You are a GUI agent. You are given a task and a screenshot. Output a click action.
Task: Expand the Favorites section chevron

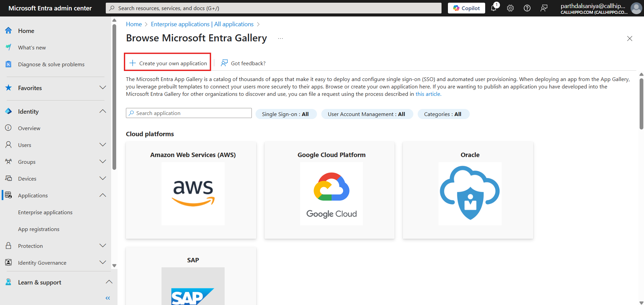103,88
